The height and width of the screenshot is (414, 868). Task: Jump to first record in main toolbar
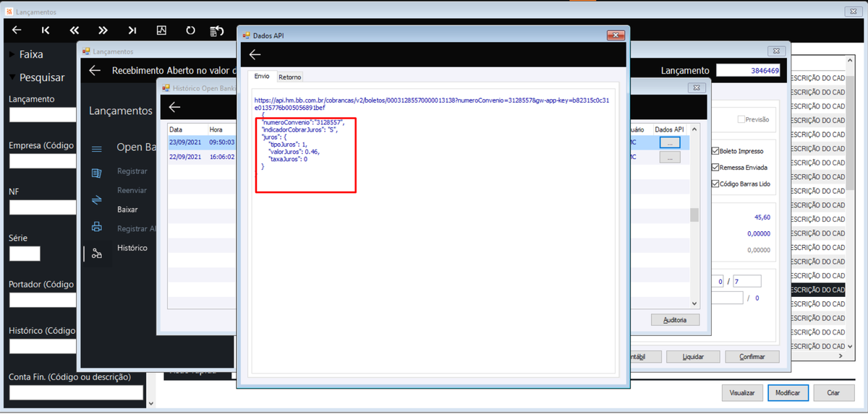pos(46,30)
